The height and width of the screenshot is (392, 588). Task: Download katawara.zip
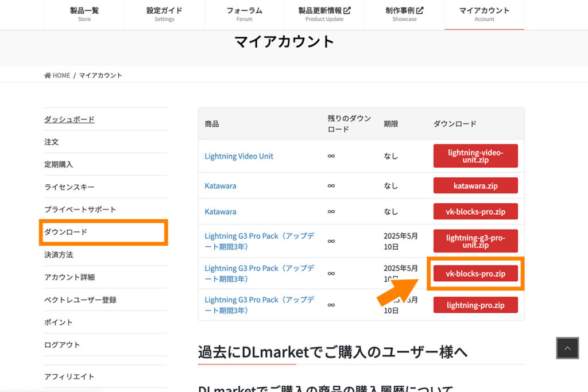(475, 185)
